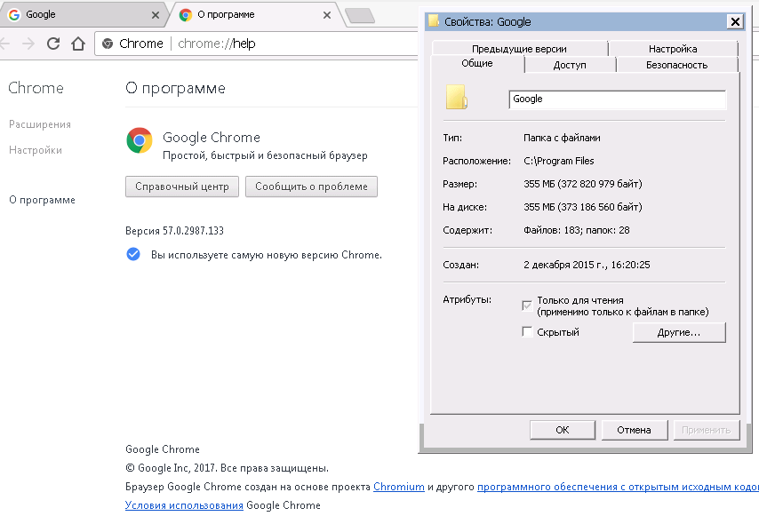Click the greyed 'Применить' button

[x=707, y=430]
